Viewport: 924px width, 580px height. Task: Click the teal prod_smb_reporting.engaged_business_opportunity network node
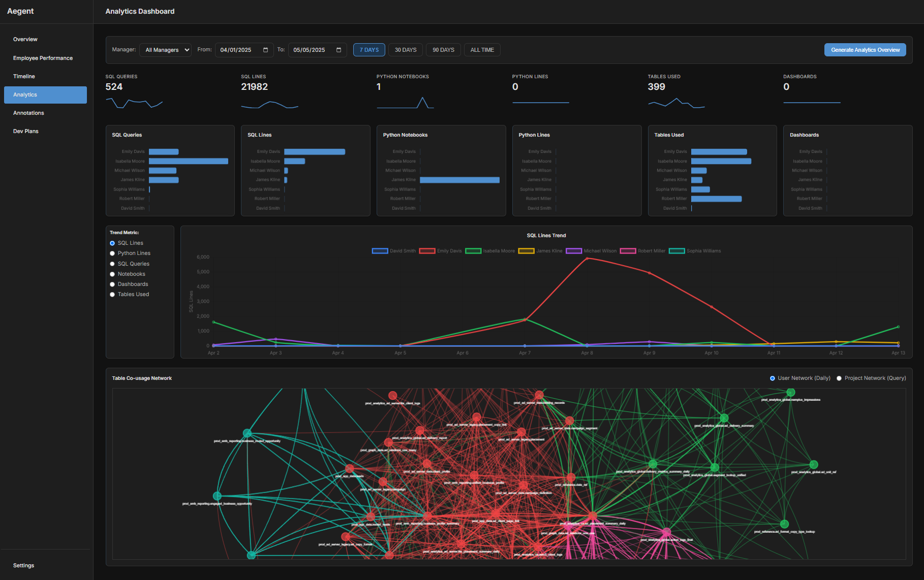(x=217, y=496)
